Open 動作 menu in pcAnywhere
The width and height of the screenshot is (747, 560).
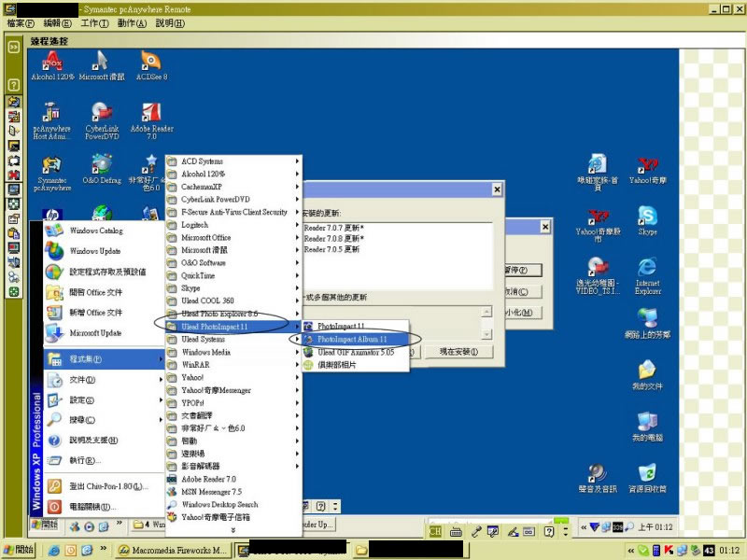132,22
